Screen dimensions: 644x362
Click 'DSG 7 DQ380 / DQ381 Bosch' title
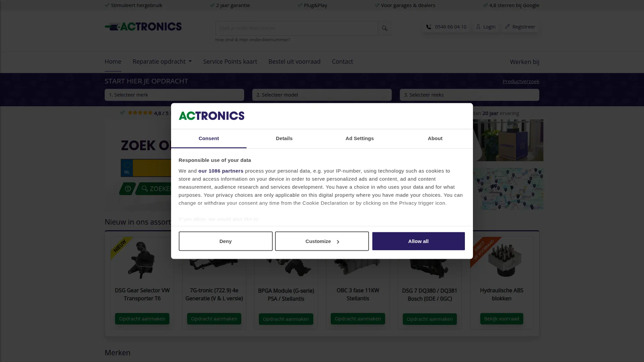coord(430,295)
